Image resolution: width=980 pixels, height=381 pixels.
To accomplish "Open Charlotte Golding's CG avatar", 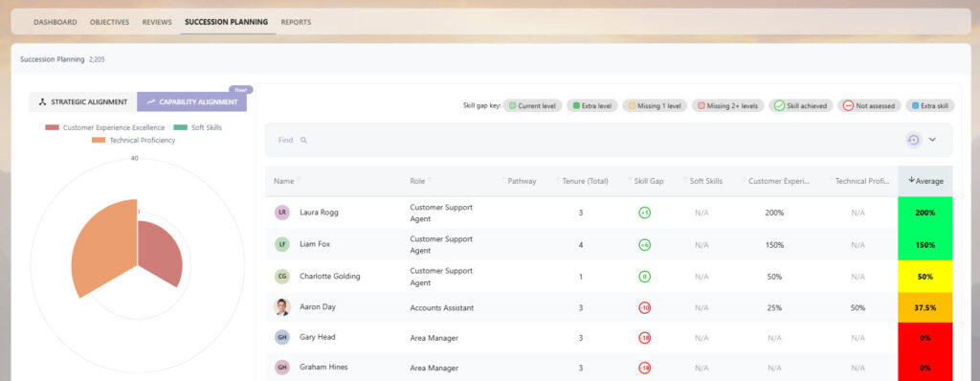I will [282, 277].
